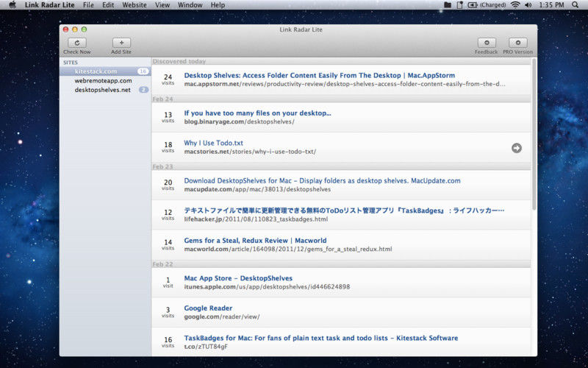588x368 pixels.
Task: Open the Google Reader link
Action: [x=208, y=308]
